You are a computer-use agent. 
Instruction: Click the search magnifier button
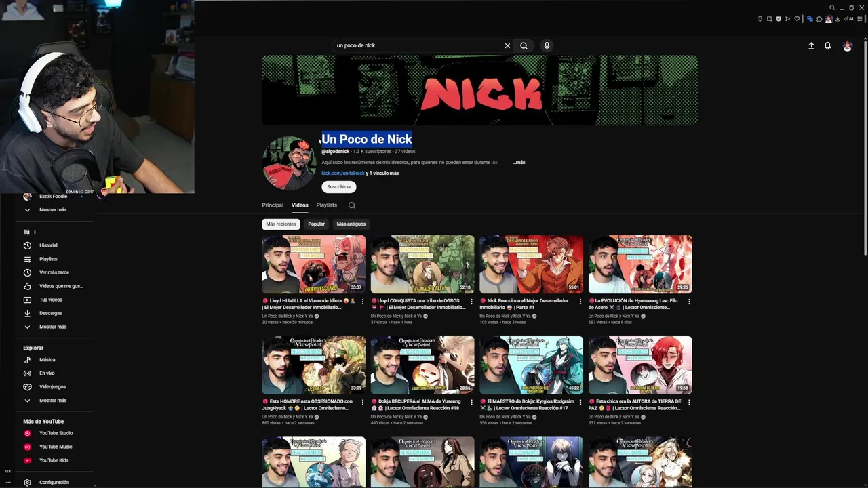pos(524,45)
